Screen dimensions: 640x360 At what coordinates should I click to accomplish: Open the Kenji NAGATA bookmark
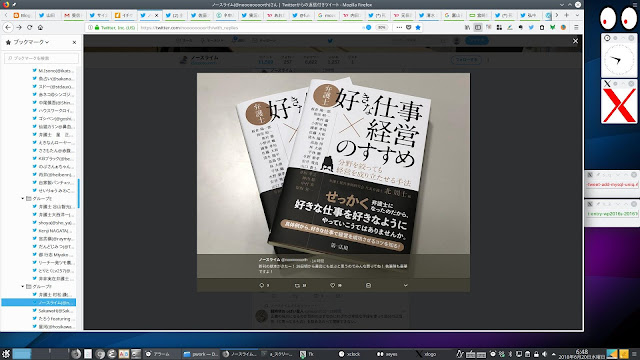tap(53, 231)
